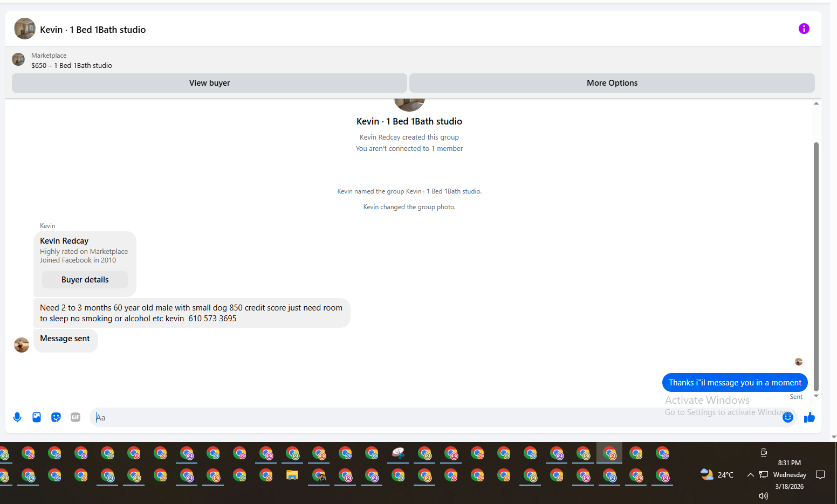Click the chat scrollbar down arrow
The image size is (837, 504).
(816, 396)
